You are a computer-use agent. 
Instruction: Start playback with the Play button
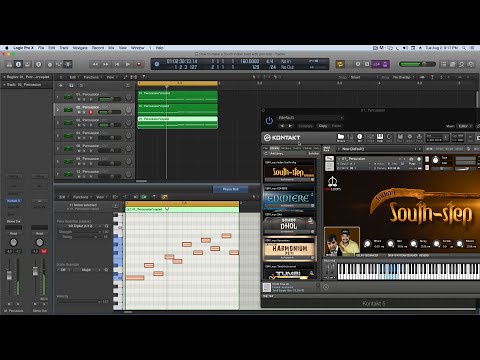click(x=128, y=64)
